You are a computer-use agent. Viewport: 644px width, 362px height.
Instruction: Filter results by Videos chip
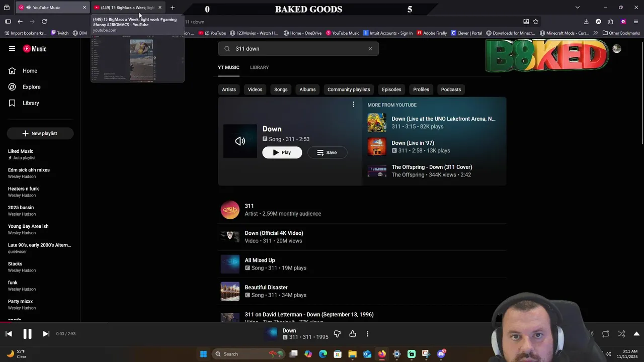click(x=255, y=89)
